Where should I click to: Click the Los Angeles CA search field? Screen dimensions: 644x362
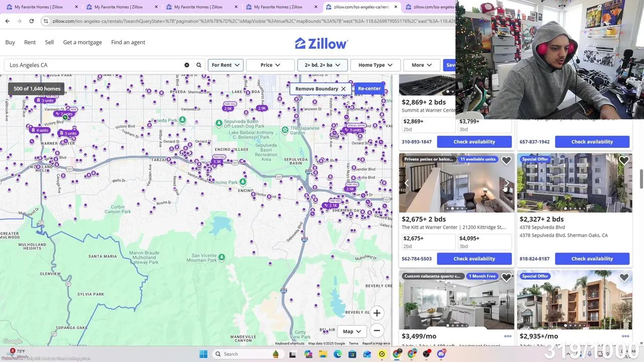pos(96,65)
